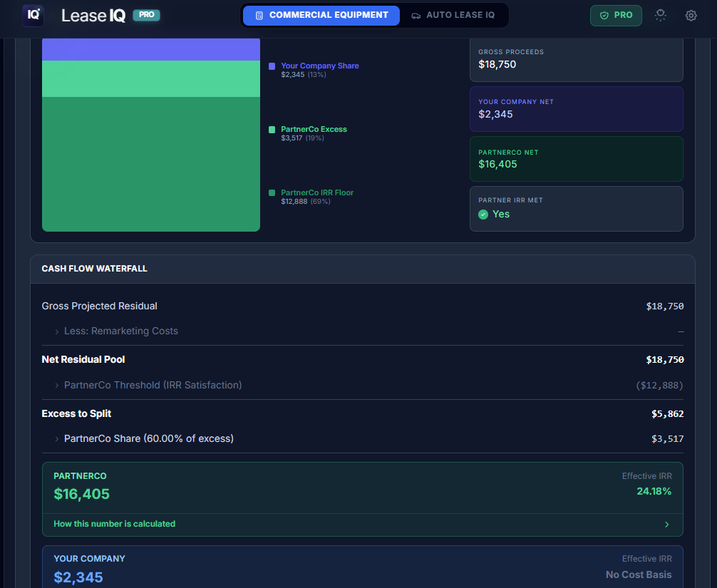Click Your Company Share purple legend swatch

click(272, 66)
